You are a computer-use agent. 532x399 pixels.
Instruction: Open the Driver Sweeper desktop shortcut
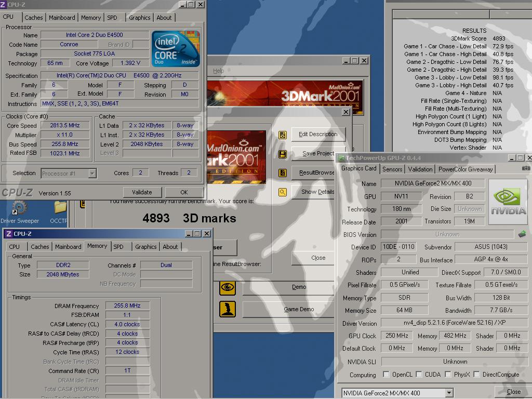20,212
